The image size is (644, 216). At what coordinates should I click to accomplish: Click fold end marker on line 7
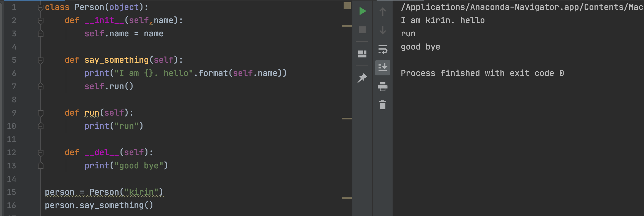click(x=41, y=86)
